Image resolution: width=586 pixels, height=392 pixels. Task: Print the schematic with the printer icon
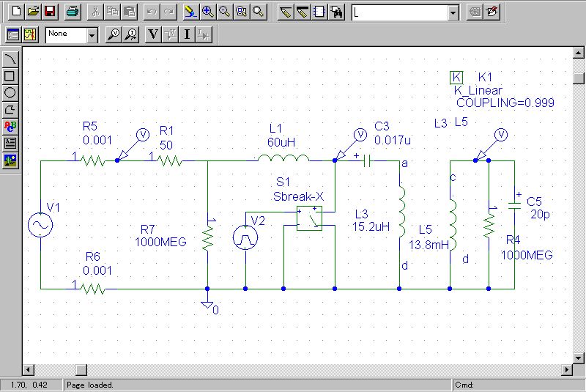click(x=72, y=12)
